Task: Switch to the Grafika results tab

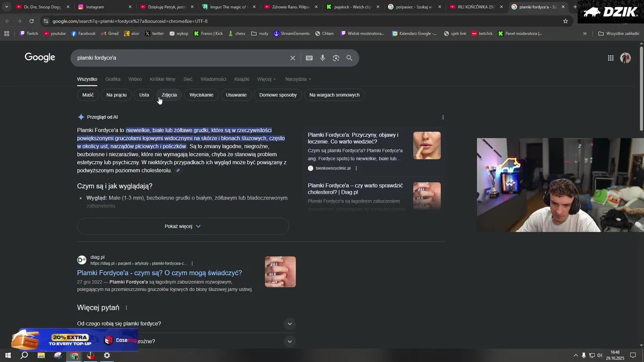Action: pos(113,79)
